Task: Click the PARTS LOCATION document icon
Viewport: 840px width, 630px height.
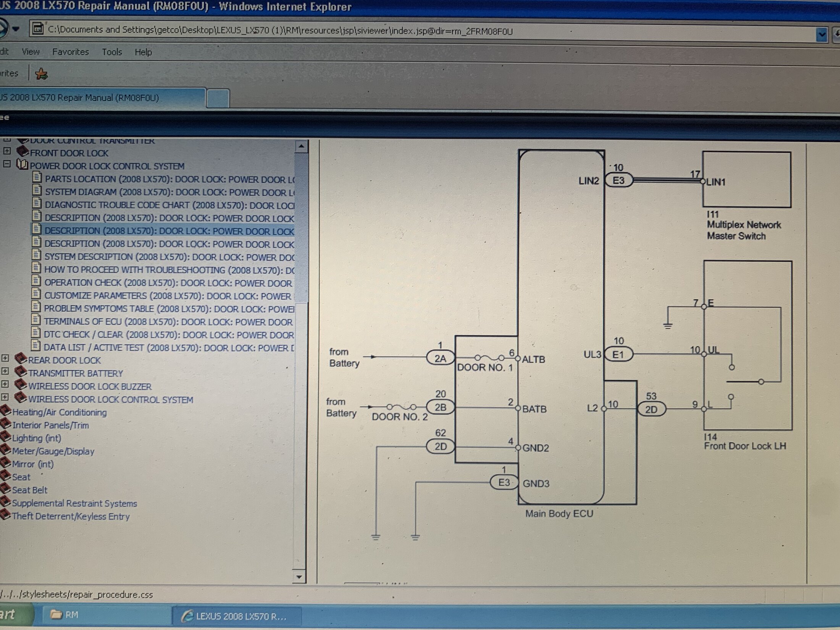Action: 37,177
